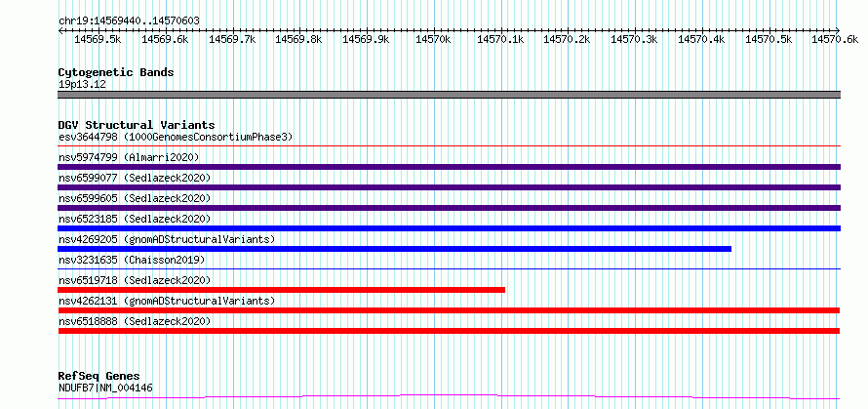Click the 14570.3k ruler tick label
This screenshot has width=868, height=409.
(x=634, y=39)
